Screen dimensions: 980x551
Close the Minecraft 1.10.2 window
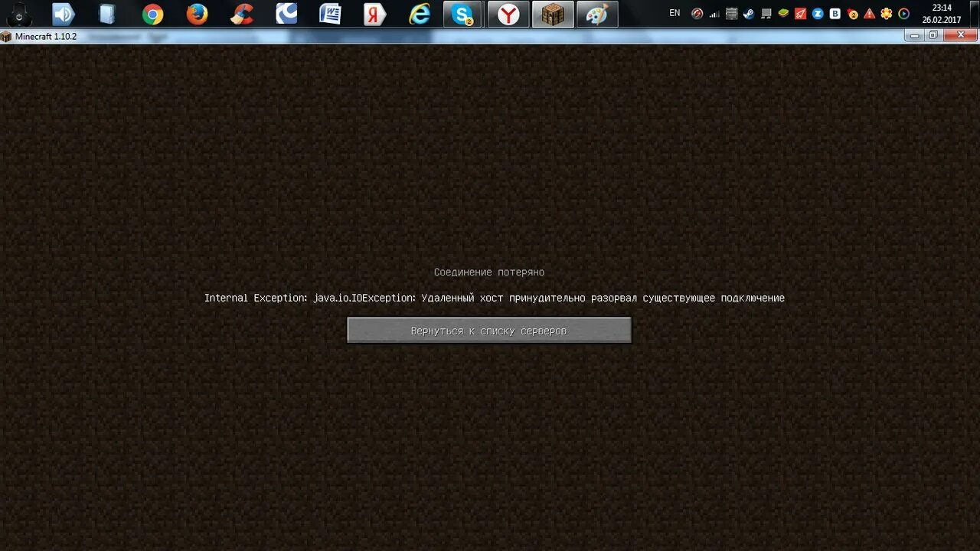(960, 35)
